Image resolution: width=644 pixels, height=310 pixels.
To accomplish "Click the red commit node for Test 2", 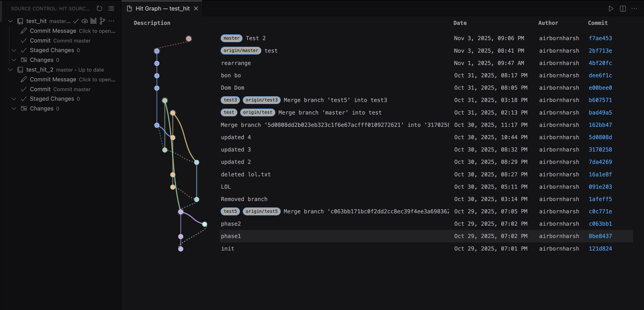I will tap(189, 38).
